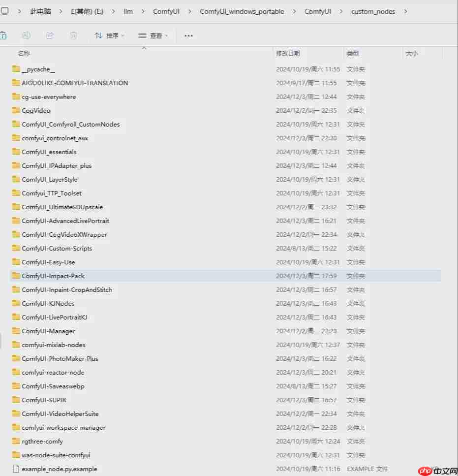This screenshot has width=458, height=476.
Task: Click the monitor icon at the start of the breadcrumb
Action: 4,11
